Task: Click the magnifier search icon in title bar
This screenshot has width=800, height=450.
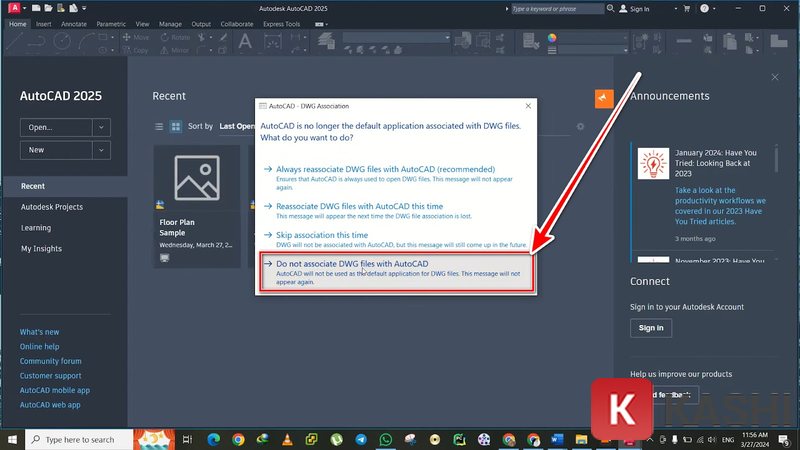Action: pyautogui.click(x=610, y=8)
